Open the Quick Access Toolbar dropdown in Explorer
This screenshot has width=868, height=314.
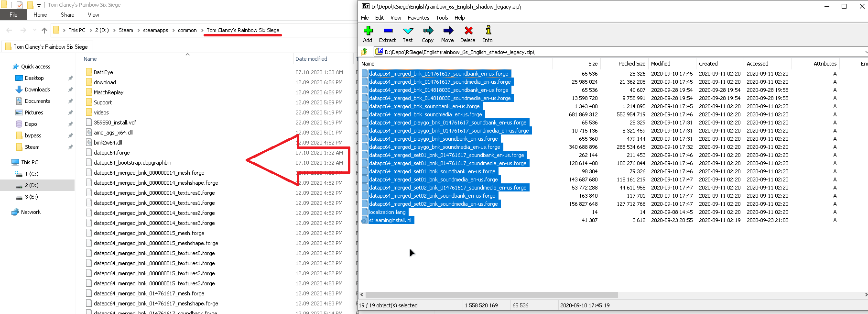point(39,5)
